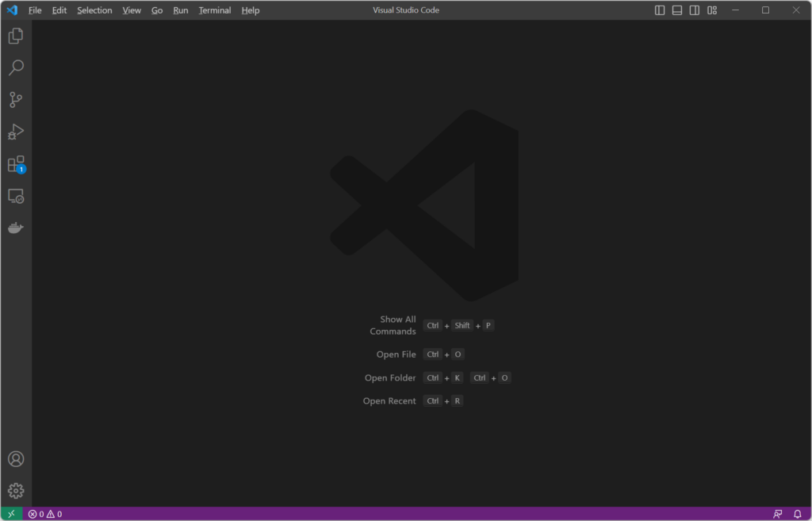Open the Terminal menu
This screenshot has height=521, width=812.
click(214, 10)
